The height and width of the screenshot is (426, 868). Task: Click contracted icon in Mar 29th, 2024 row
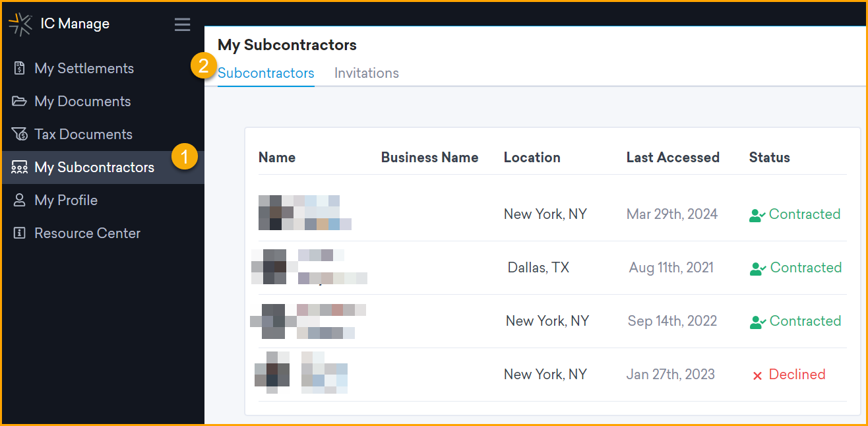click(757, 215)
